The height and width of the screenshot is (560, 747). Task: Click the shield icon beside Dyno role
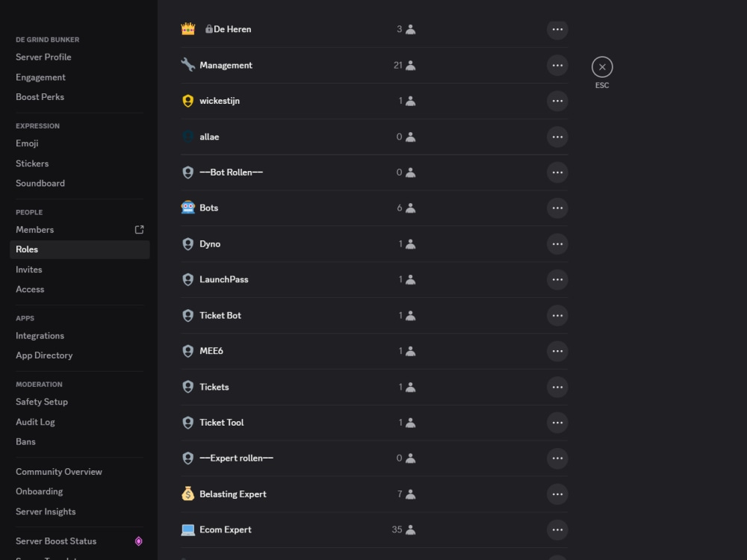point(188,244)
